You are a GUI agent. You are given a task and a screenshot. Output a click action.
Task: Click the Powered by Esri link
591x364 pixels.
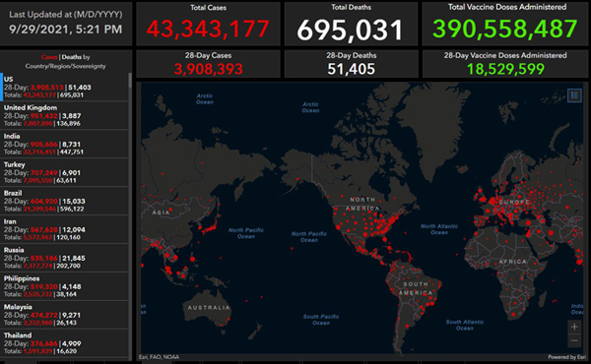point(567,357)
